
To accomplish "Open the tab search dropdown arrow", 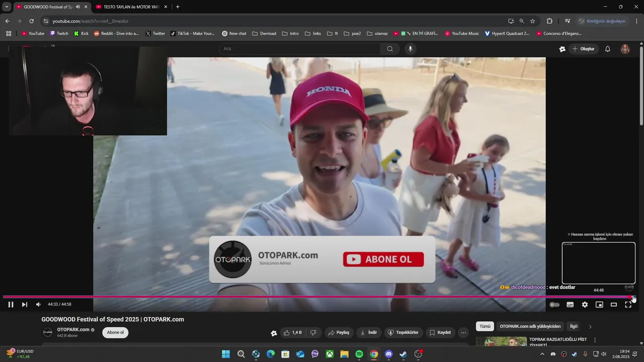I will 7,7.
